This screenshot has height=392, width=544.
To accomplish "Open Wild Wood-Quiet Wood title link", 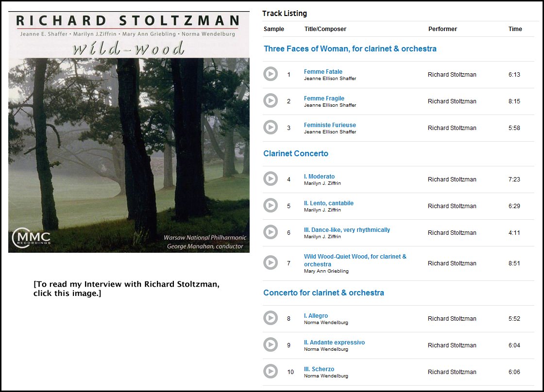I will tap(355, 261).
